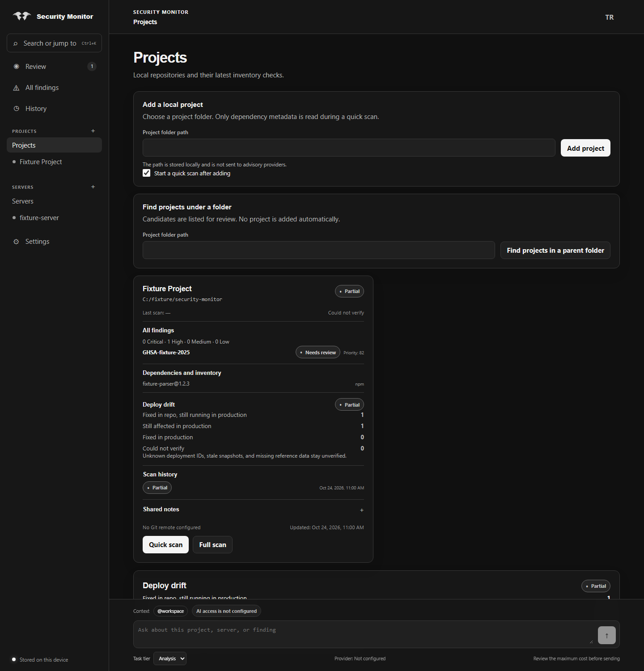Open the Review page in sidebar
The image size is (644, 671).
[x=54, y=67]
